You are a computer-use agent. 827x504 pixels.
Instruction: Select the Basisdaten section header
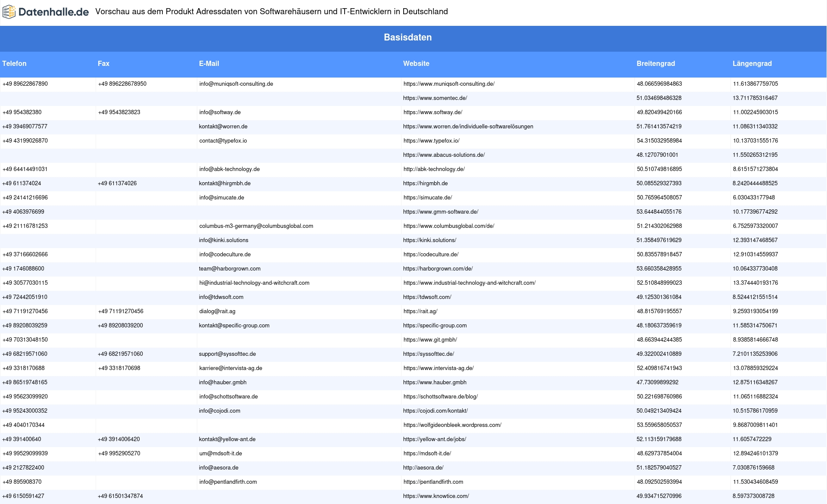pos(408,37)
